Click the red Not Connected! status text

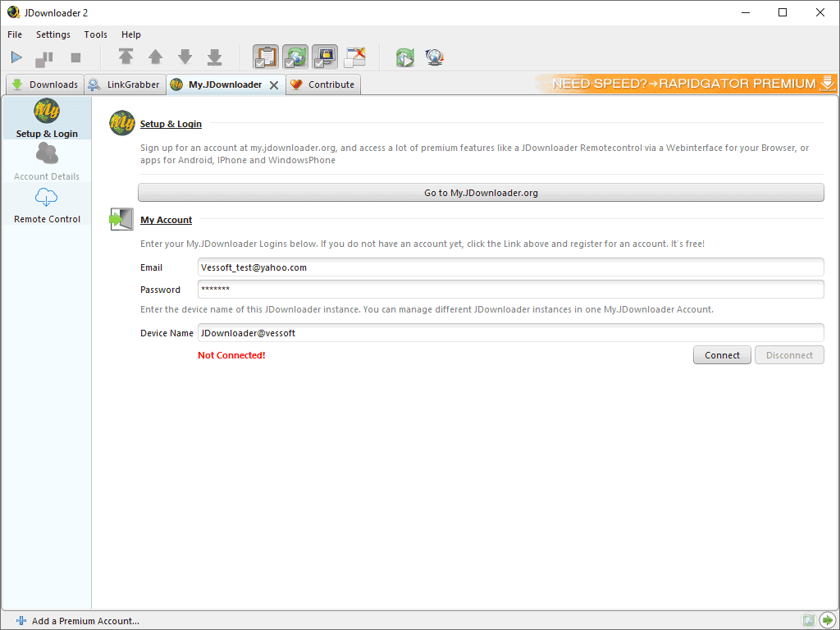[x=231, y=355]
